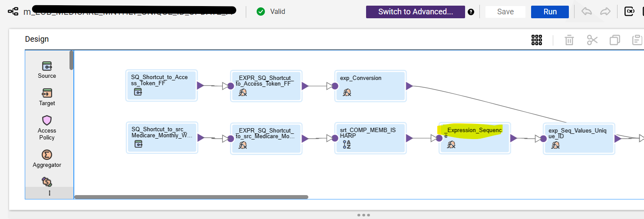
Task: Select Access Policy transformation in palette
Action: pyautogui.click(x=47, y=128)
